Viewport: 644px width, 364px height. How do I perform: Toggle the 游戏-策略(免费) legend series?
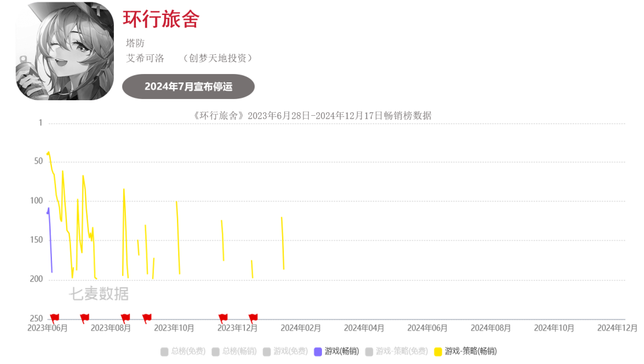pos(397,351)
